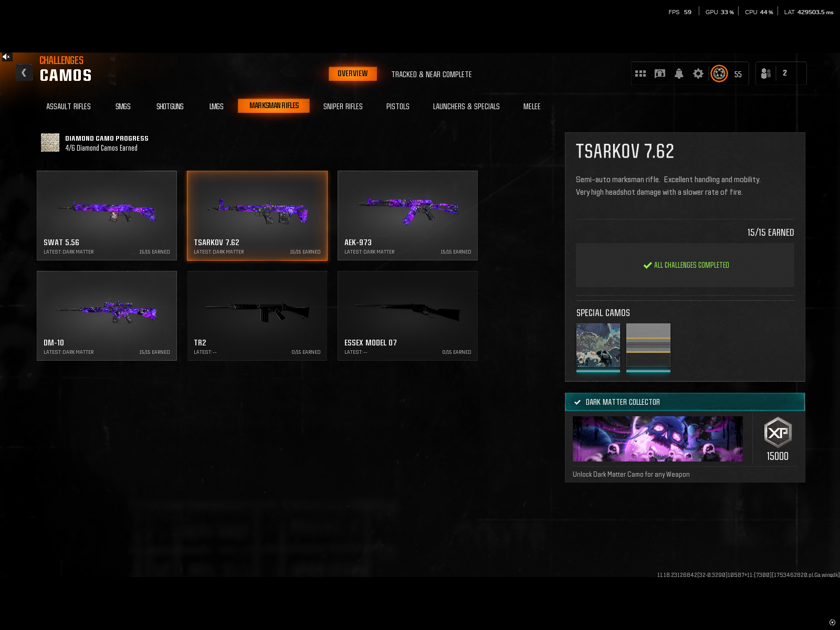Switch to Overview tab
Viewport: 840px width, 630px height.
tap(353, 73)
